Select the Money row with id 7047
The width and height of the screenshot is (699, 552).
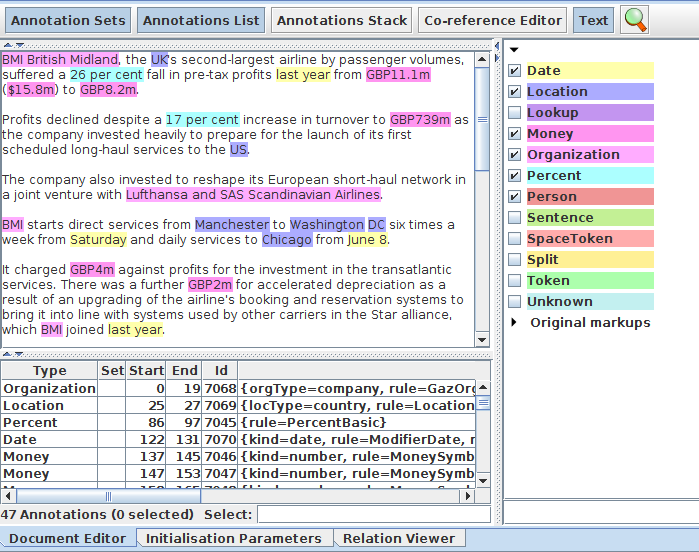(238, 473)
